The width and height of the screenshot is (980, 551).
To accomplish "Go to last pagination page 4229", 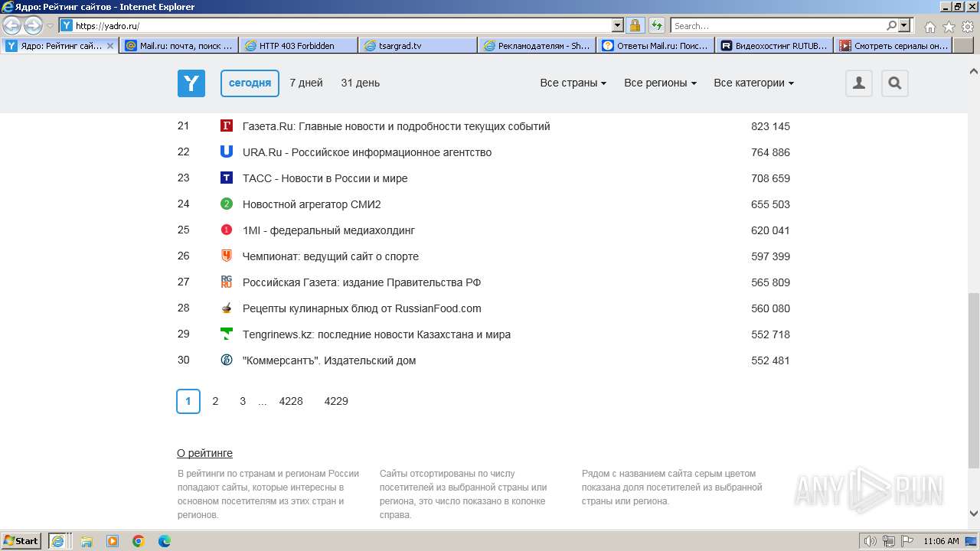I will [x=336, y=401].
